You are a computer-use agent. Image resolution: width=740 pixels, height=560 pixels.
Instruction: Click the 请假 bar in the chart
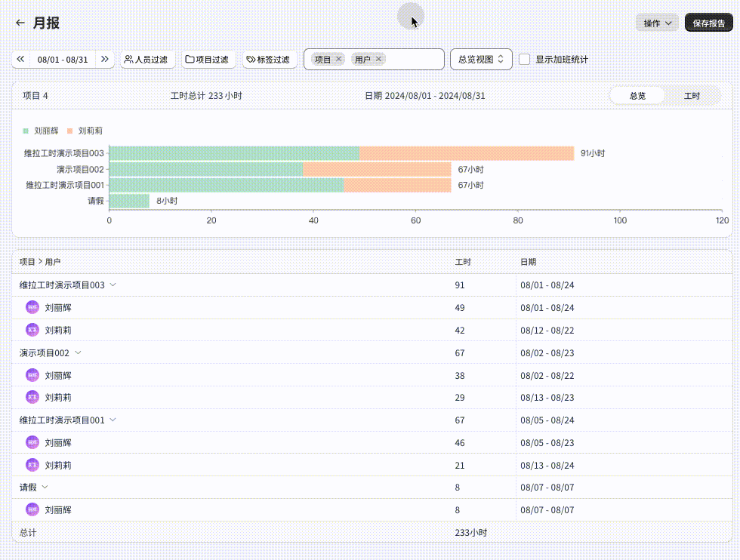(x=129, y=201)
